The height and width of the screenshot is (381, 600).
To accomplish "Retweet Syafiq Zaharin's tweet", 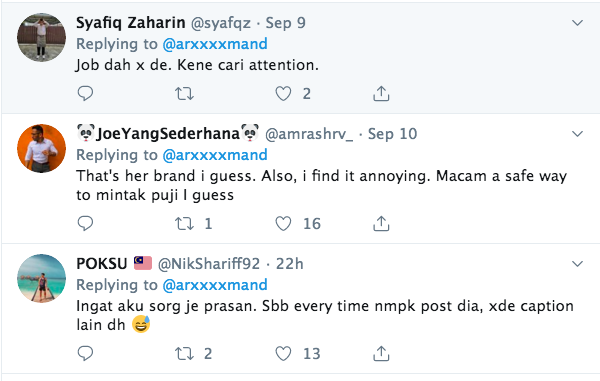I will pos(184,94).
